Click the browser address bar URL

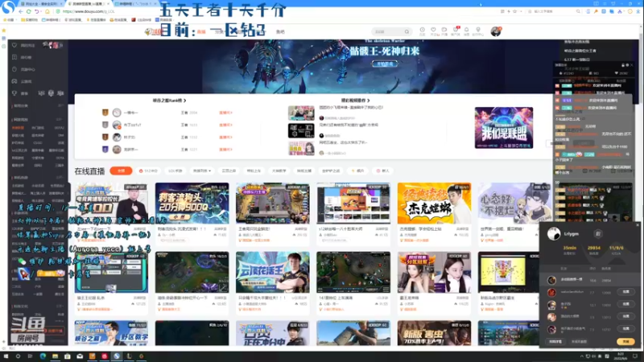89,11
